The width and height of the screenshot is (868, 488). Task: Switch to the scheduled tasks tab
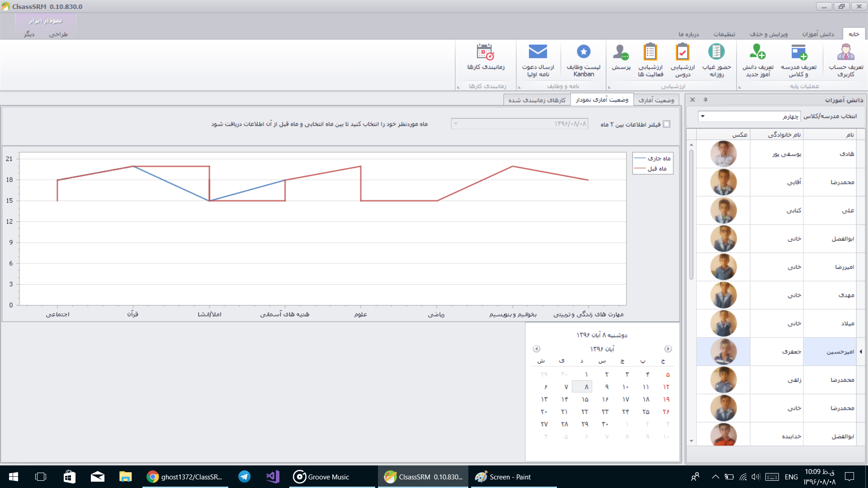coord(537,100)
